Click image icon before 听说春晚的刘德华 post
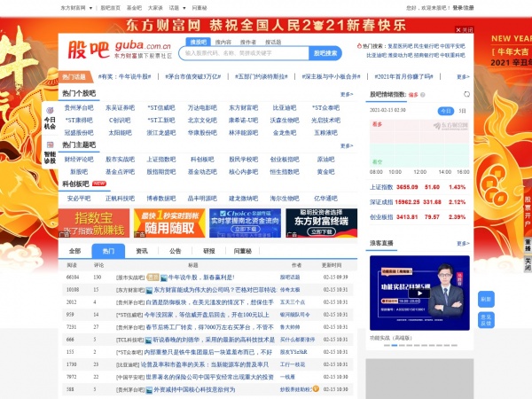The width and height of the screenshot is (532, 399). click(x=148, y=340)
